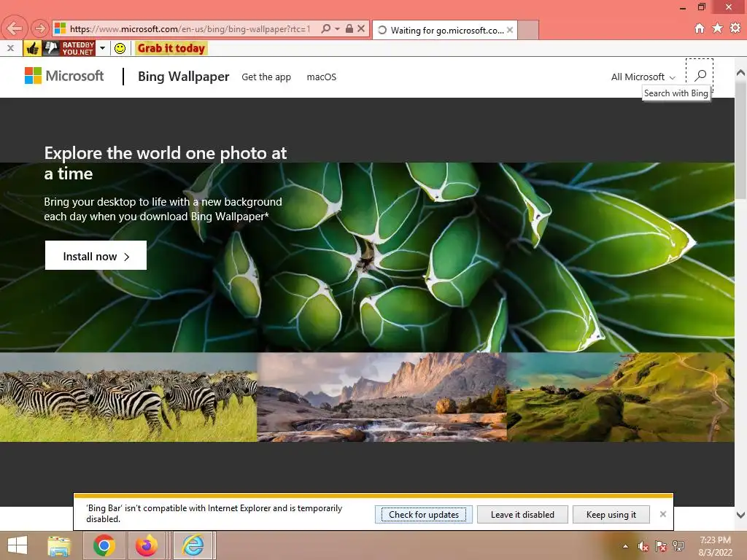Click the network connection tray icon
Viewport: 747px width, 560px height.
tap(678, 546)
